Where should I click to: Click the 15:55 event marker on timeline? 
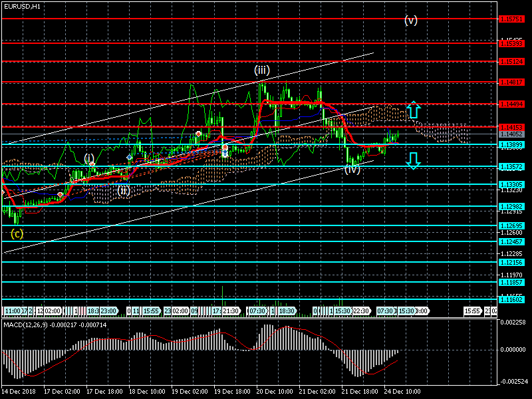472,311
